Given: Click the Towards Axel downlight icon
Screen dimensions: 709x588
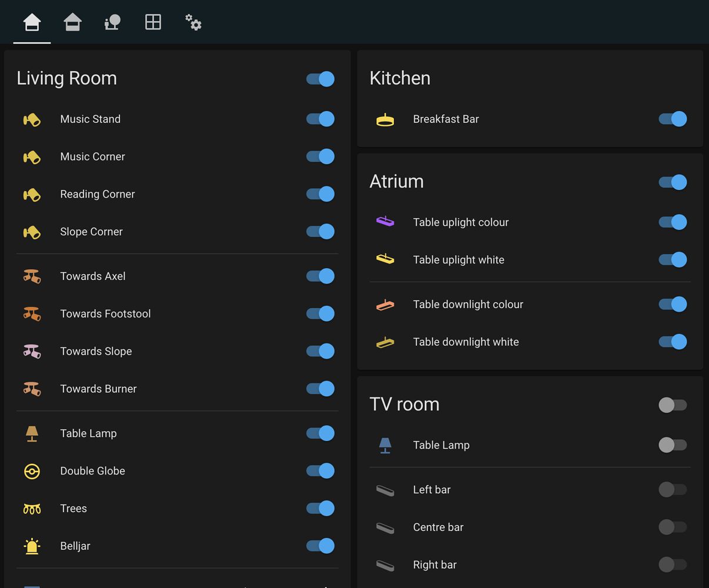Looking at the screenshot, I should (x=32, y=276).
